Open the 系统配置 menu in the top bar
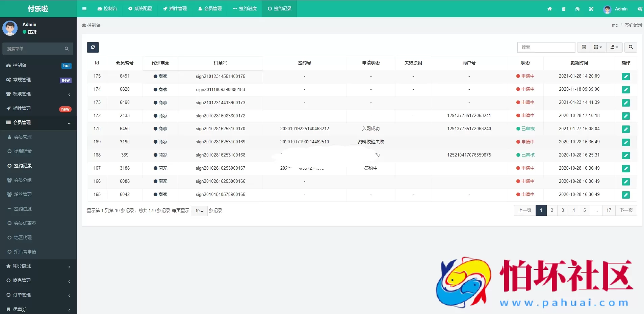Viewport: 644px width, 314px height. pyautogui.click(x=140, y=9)
